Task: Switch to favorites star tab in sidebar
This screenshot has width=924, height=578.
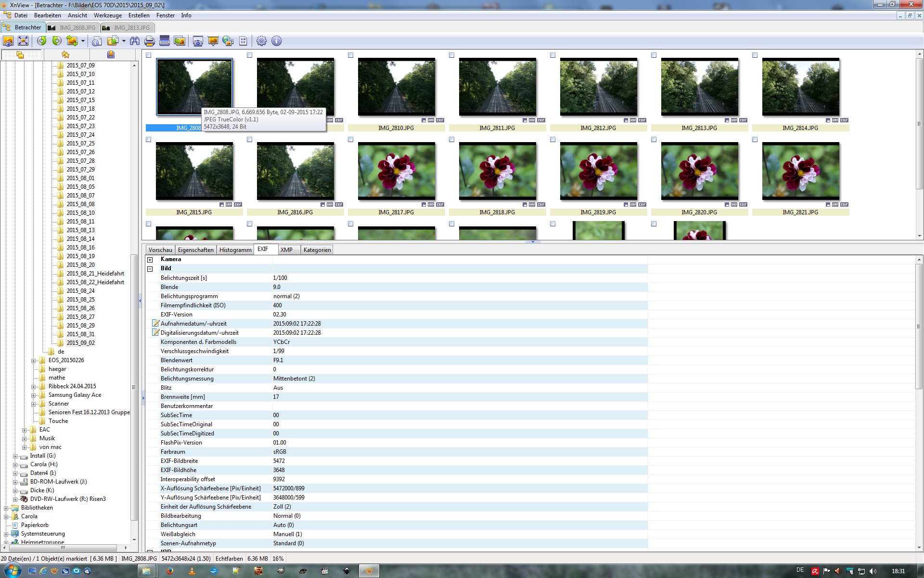Action: (x=65, y=55)
